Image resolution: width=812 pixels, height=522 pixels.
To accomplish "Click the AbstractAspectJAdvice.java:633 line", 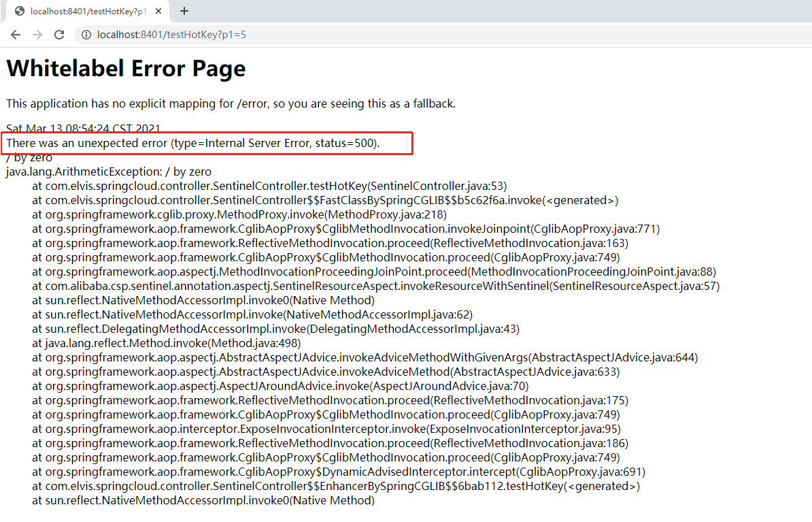I will (326, 372).
